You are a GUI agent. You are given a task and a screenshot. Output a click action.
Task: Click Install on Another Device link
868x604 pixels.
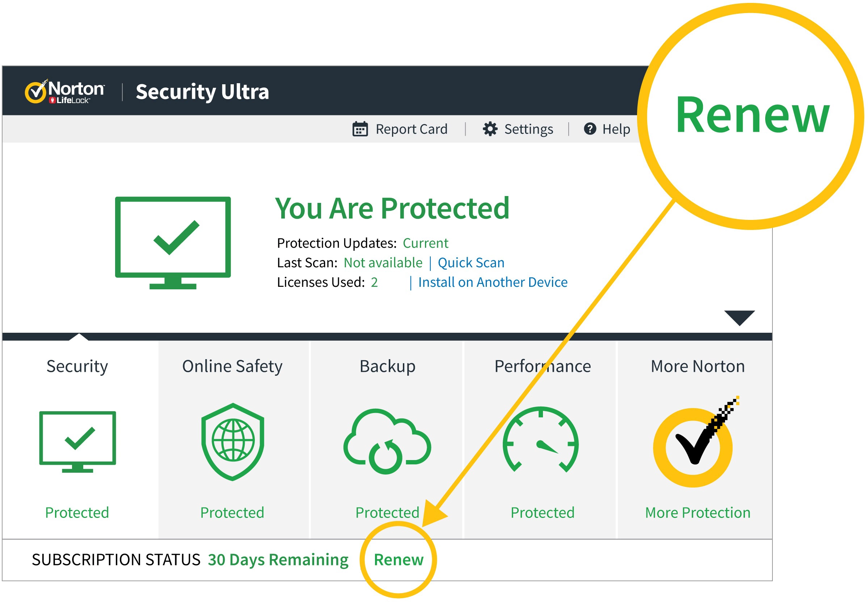pyautogui.click(x=492, y=282)
